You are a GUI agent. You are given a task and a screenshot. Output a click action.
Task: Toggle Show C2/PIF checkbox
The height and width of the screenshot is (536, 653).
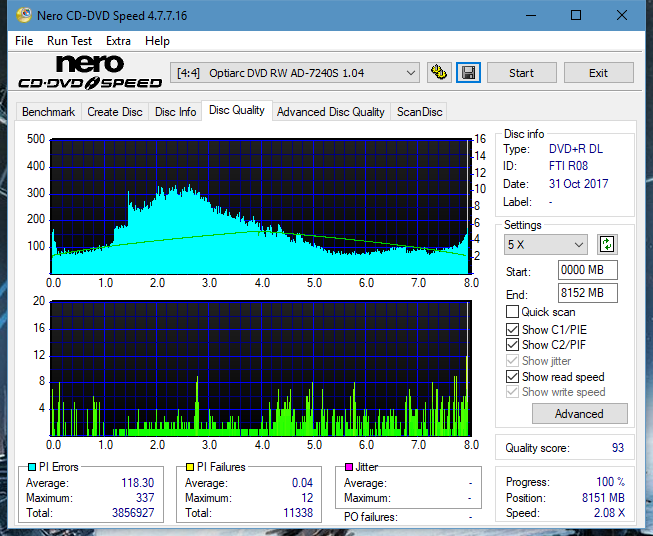click(x=512, y=344)
